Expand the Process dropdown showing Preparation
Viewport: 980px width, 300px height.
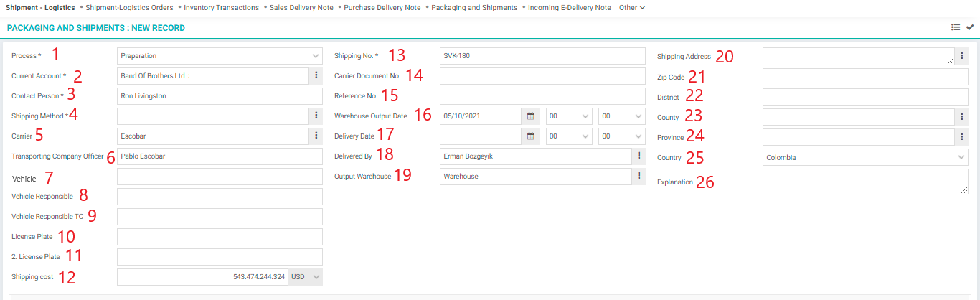pyautogui.click(x=220, y=56)
